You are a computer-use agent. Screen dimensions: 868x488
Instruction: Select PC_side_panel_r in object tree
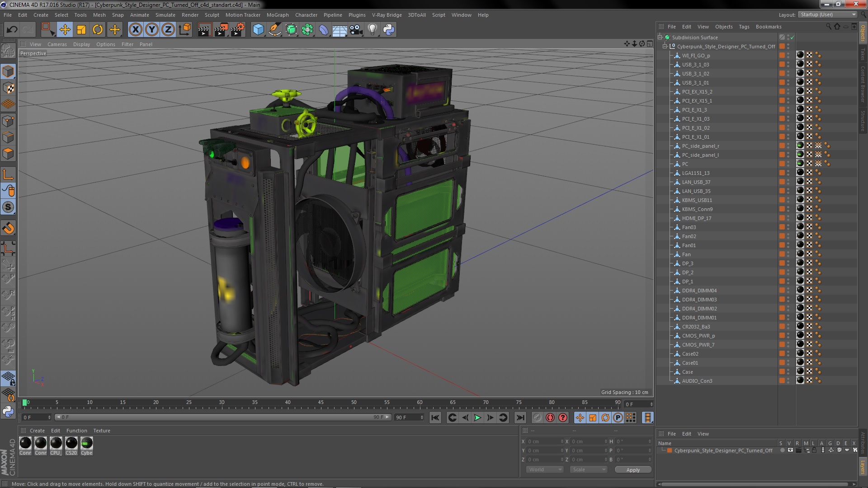click(x=700, y=146)
